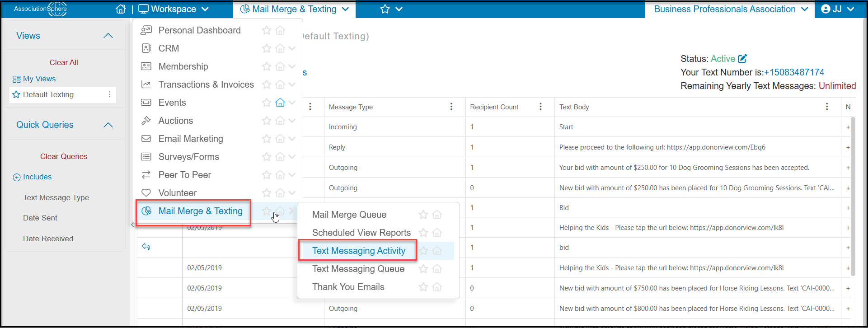Collapse the left sidebar with the arrow handle
This screenshot has width=868, height=328.
132,225
